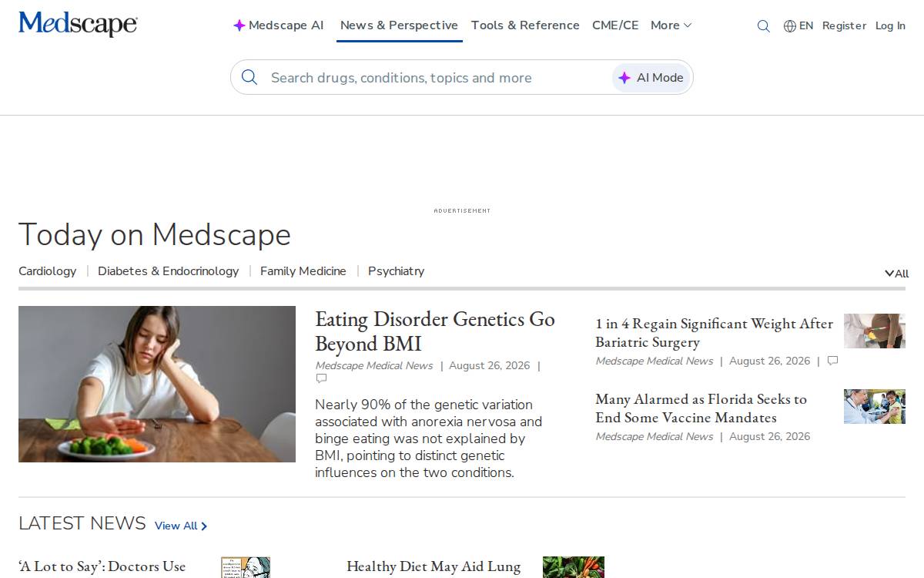Click the cartoon thumbnail by 'A Lot to Say'

(246, 567)
